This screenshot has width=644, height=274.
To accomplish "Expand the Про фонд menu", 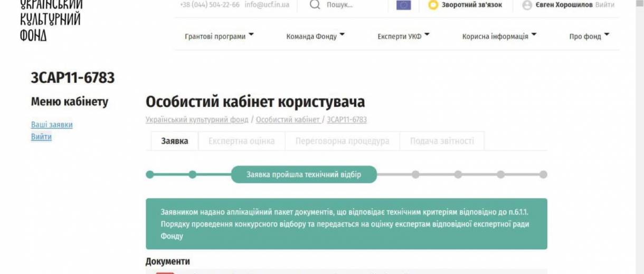I will [x=589, y=36].
